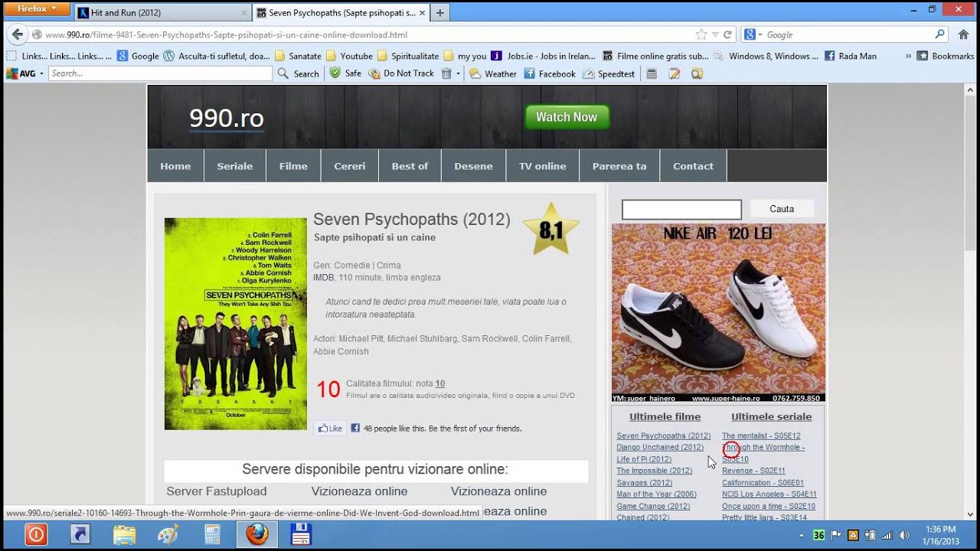Image resolution: width=980 pixels, height=551 pixels.
Task: Close the Seven Psychopaths tab
Action: [x=423, y=13]
